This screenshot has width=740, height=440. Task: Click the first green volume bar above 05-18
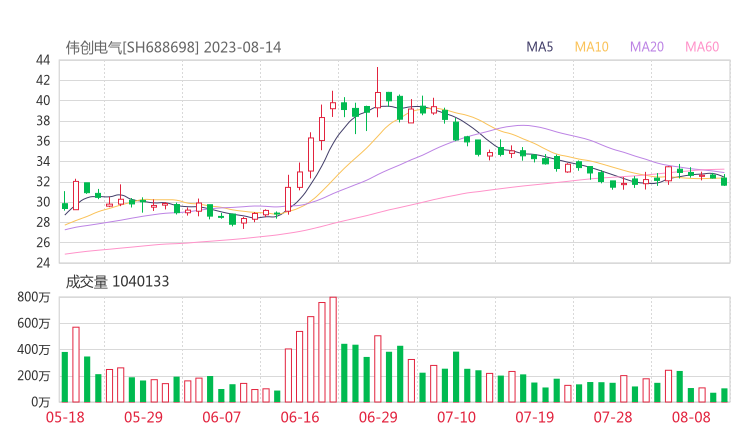pyautogui.click(x=65, y=377)
